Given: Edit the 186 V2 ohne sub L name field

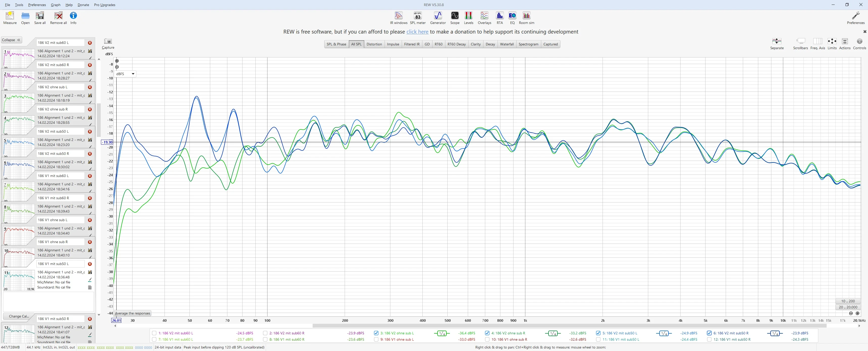Looking at the screenshot, I should (x=61, y=87).
